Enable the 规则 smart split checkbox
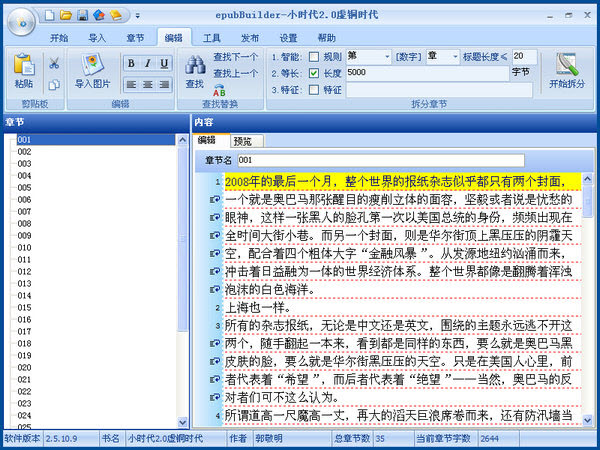This screenshot has height=450, width=600. pos(314,57)
